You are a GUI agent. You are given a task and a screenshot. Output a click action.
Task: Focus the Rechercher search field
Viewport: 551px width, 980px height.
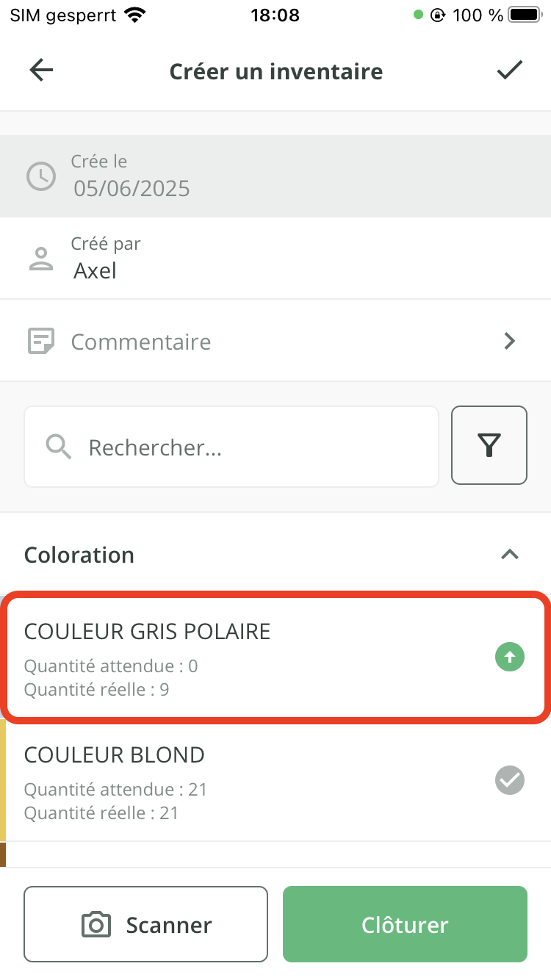(250, 447)
